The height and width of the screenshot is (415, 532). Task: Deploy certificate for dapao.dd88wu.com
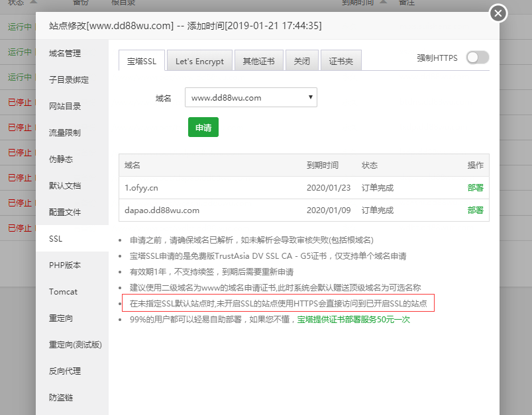click(475, 210)
